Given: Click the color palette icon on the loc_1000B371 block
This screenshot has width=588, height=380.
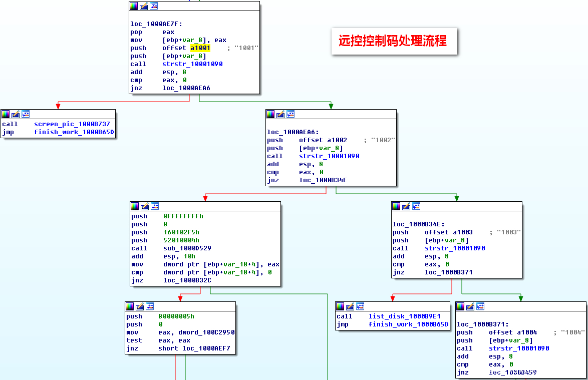Looking at the screenshot, I should coord(460,306).
